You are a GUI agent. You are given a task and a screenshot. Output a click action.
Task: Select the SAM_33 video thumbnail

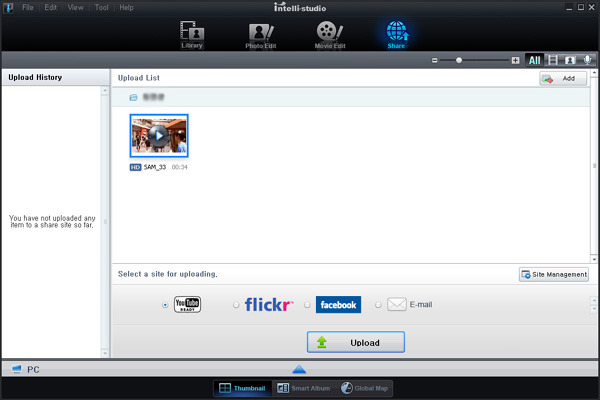click(159, 136)
